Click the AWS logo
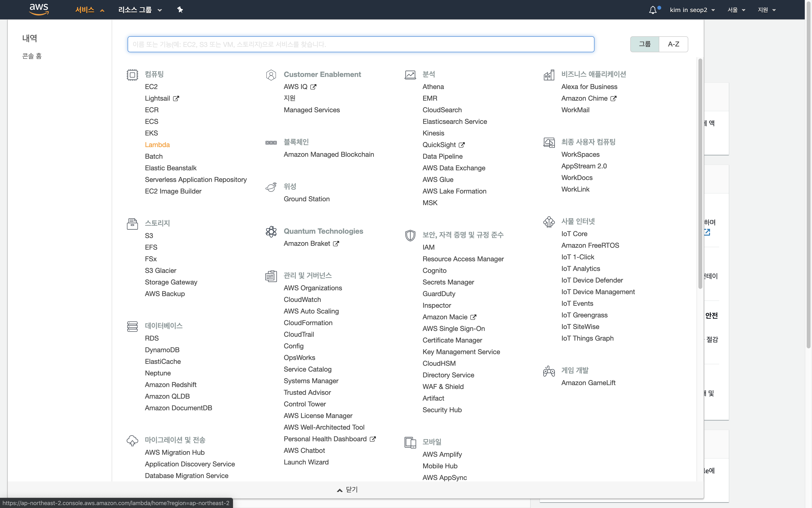Image resolution: width=812 pixels, height=508 pixels. click(x=39, y=9)
